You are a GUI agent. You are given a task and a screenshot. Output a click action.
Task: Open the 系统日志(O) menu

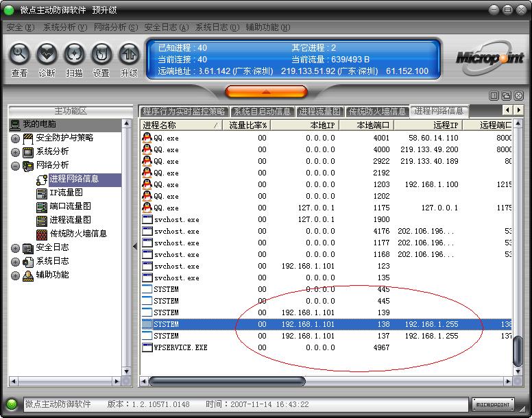click(217, 27)
